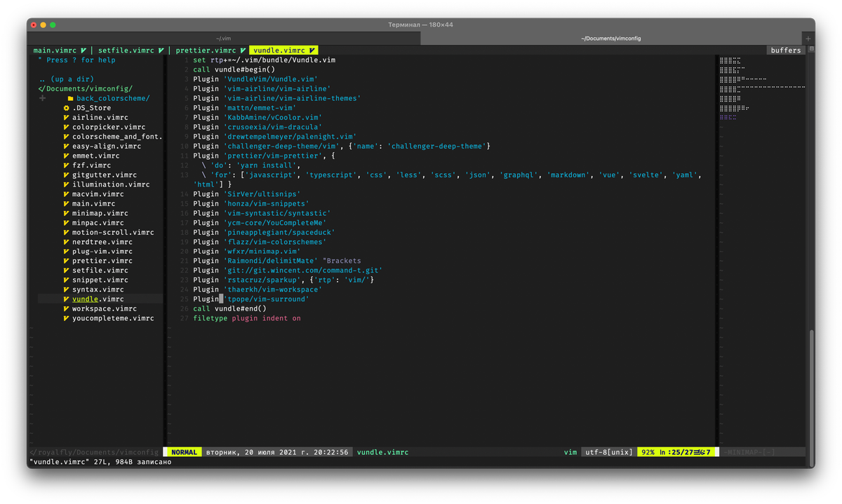Screen dimensions: 842x504
Task: Click the Vim icon next to snippet.vimrc
Action: [x=67, y=280]
